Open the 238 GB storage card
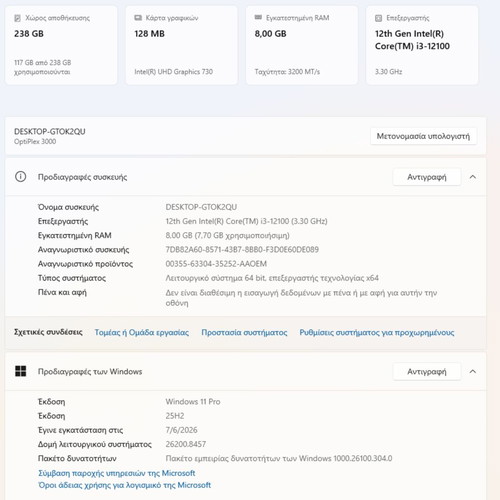The width and height of the screenshot is (500, 500). coord(61,45)
